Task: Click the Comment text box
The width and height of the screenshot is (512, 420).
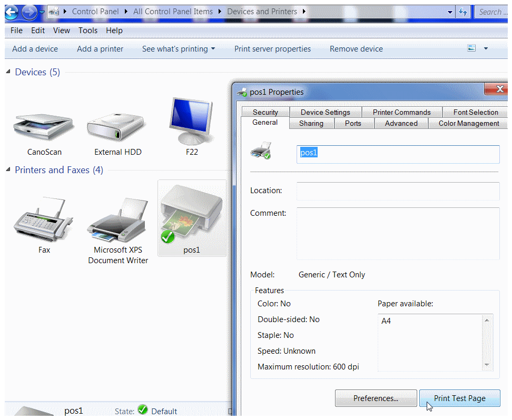Action: click(x=398, y=233)
